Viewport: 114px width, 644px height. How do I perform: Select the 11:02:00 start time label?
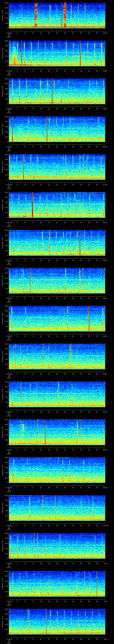9,639
